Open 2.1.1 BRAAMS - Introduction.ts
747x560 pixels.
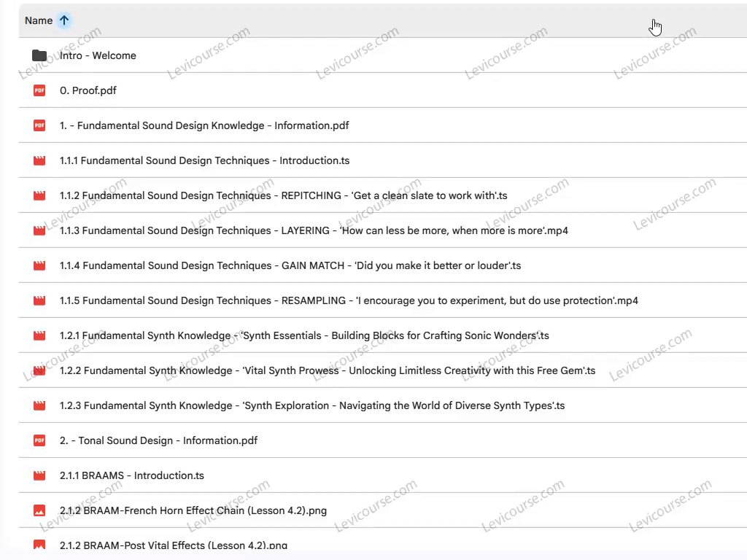132,475
